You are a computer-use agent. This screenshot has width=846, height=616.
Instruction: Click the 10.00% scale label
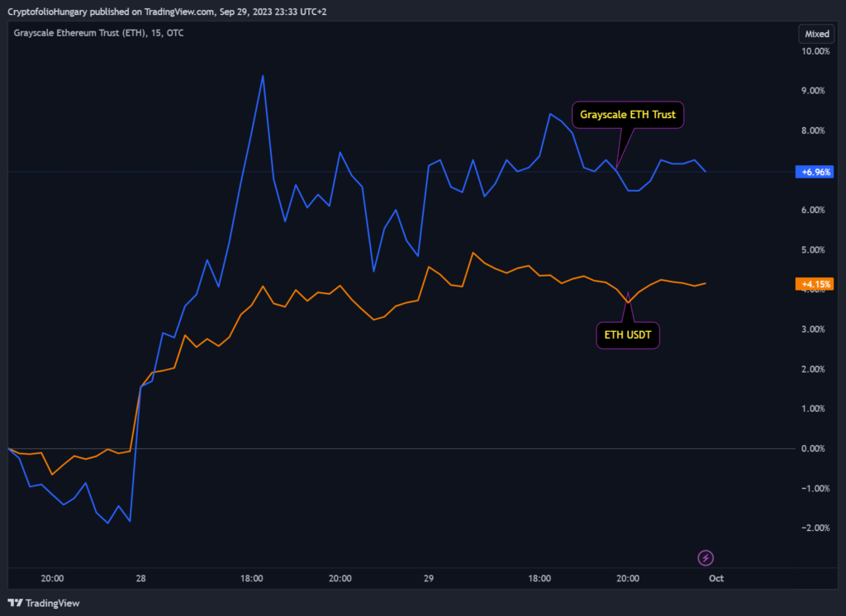tap(815, 51)
